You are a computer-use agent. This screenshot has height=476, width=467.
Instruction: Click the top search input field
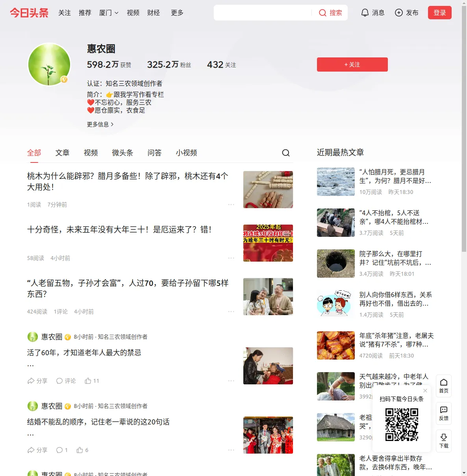point(263,13)
